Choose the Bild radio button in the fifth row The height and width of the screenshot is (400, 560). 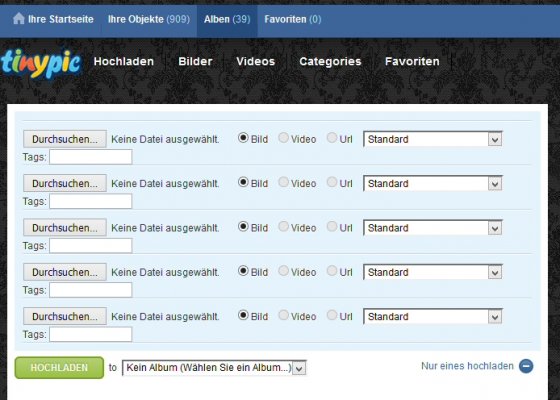coord(243,315)
